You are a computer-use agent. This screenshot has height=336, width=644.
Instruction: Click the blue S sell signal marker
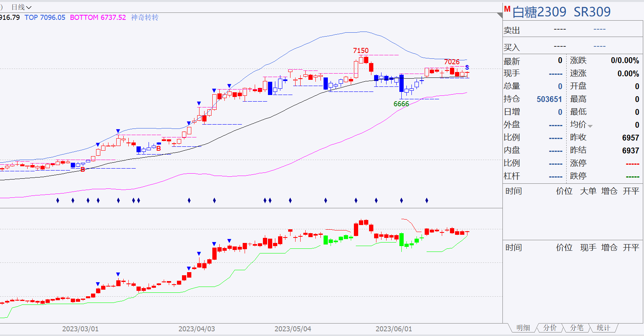point(467,67)
